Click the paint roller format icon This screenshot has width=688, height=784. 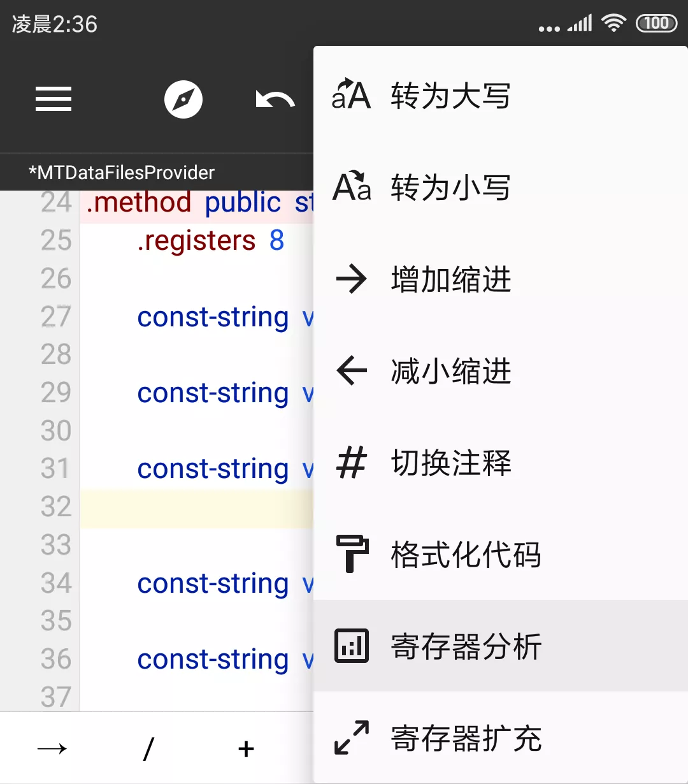(x=351, y=554)
